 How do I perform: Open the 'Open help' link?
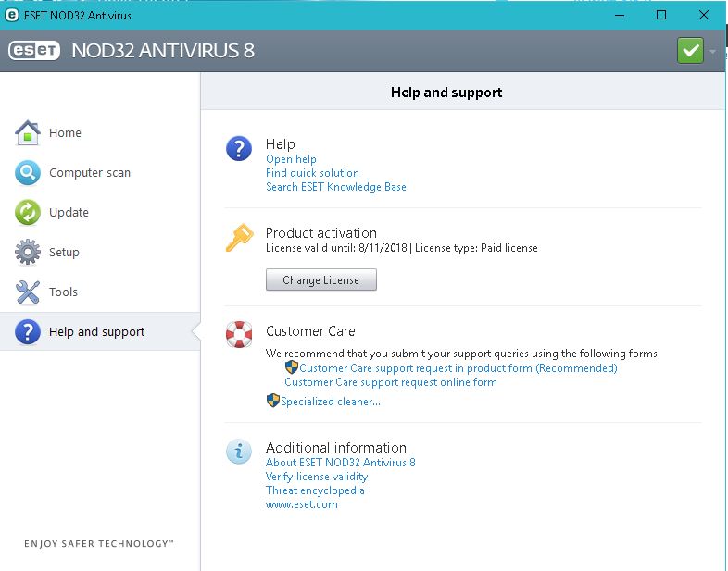(x=291, y=159)
